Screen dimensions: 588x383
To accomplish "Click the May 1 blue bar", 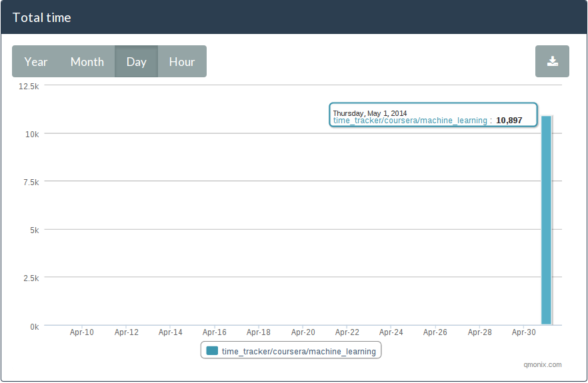I will click(547, 220).
